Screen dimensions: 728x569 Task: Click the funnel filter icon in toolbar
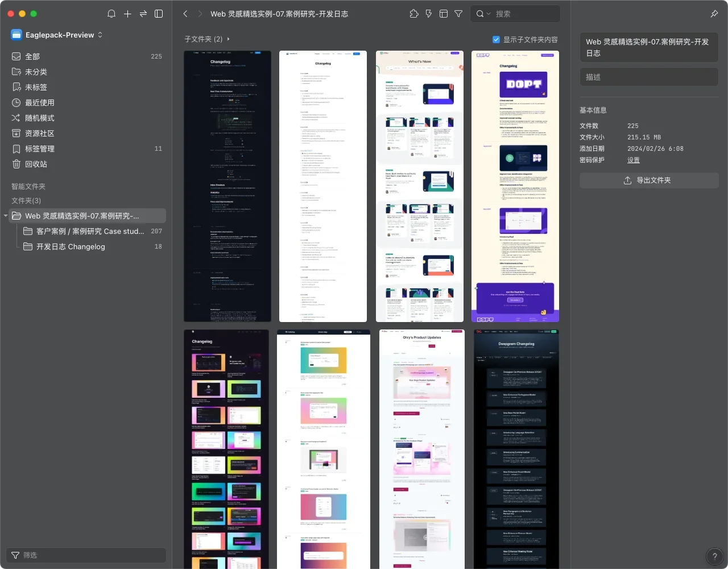tap(458, 14)
